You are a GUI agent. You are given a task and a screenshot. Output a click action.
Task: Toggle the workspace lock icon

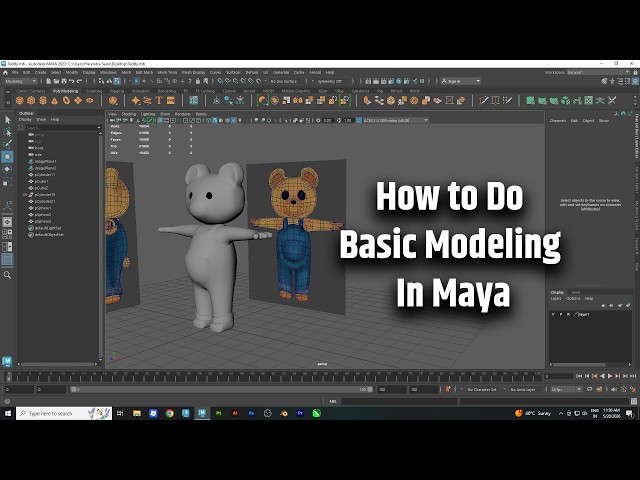coord(636,72)
